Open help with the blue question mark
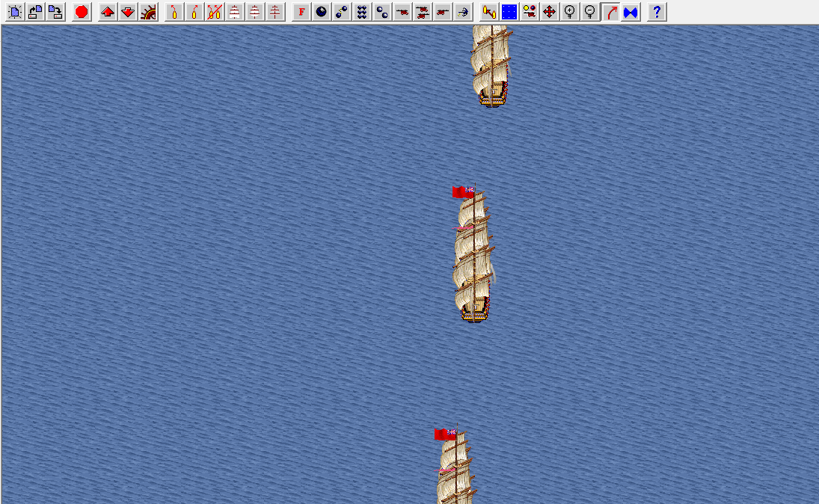819x504 pixels. tap(657, 12)
